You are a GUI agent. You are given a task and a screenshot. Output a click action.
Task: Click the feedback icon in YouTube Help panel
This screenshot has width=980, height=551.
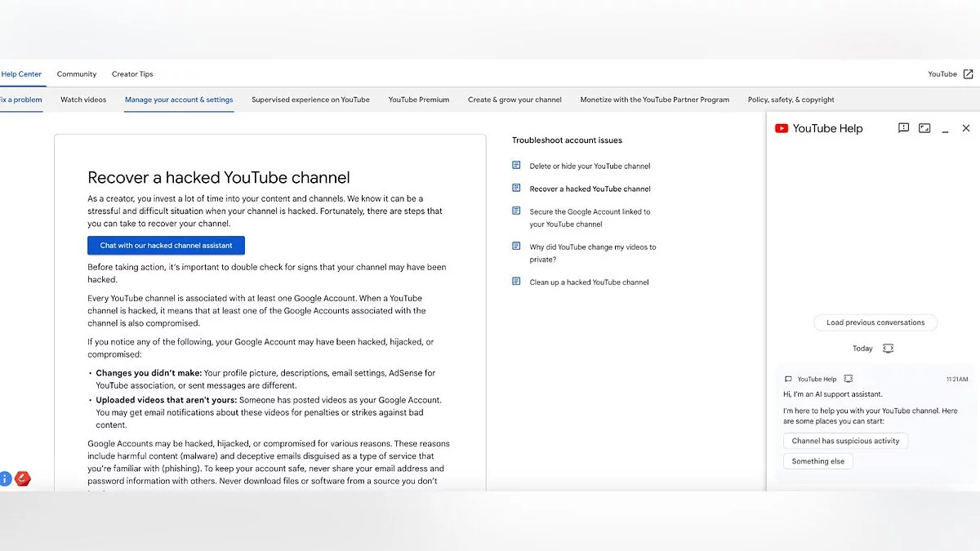click(903, 128)
